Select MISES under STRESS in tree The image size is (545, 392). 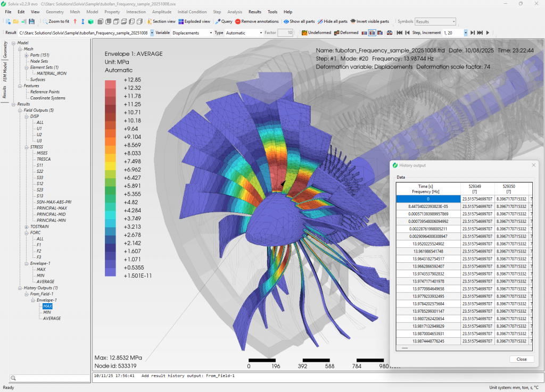coord(42,153)
